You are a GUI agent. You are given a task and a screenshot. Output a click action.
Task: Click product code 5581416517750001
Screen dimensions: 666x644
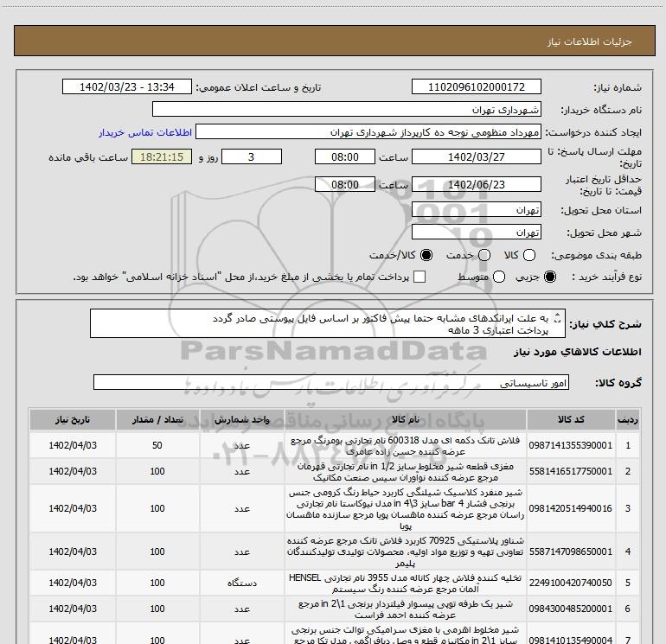[571, 471]
